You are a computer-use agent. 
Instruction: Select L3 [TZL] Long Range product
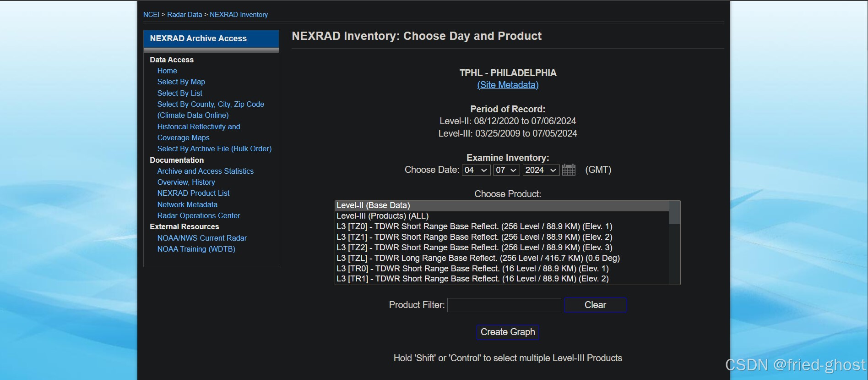502,258
